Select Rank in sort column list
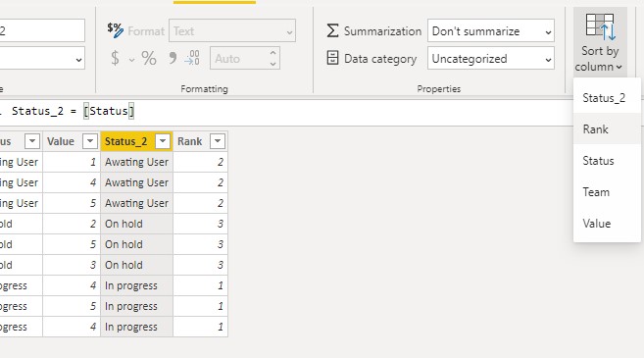644x358 pixels. click(607, 129)
